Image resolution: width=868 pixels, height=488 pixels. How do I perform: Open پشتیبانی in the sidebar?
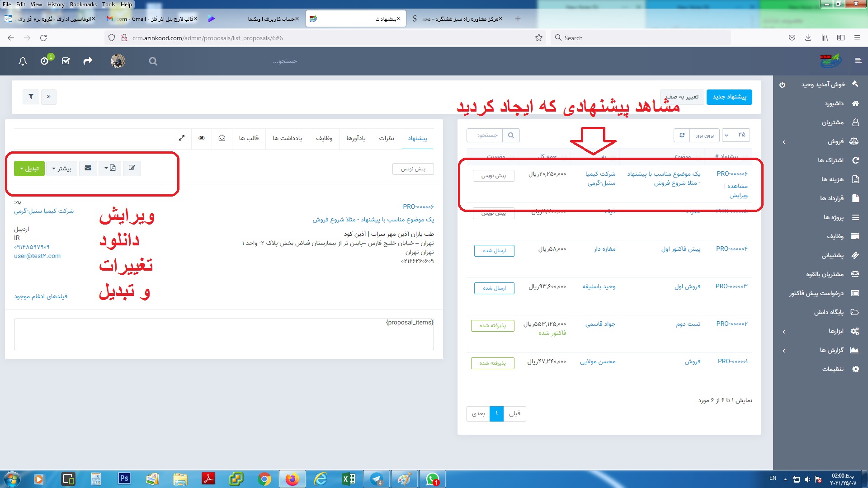832,255
